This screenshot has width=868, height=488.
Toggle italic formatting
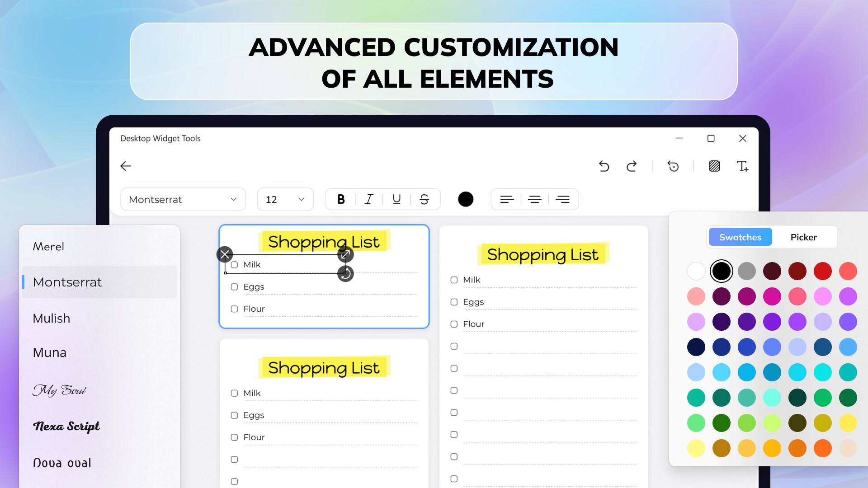[369, 199]
